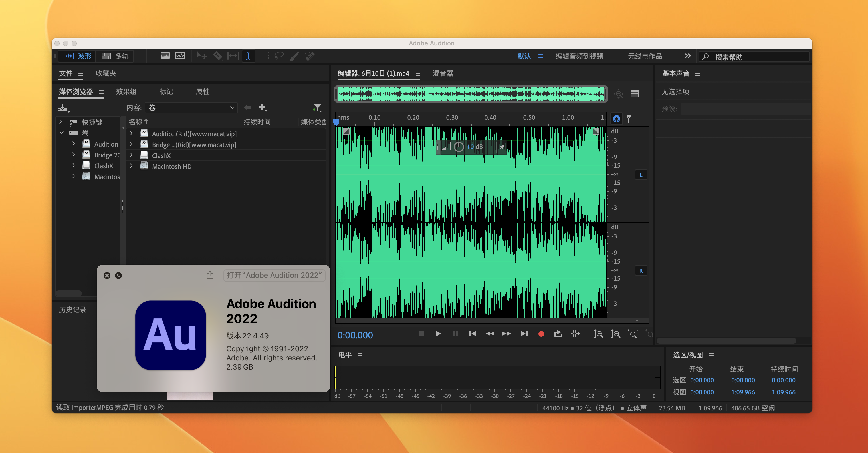Collapse the 卷 tree node

[x=62, y=133]
